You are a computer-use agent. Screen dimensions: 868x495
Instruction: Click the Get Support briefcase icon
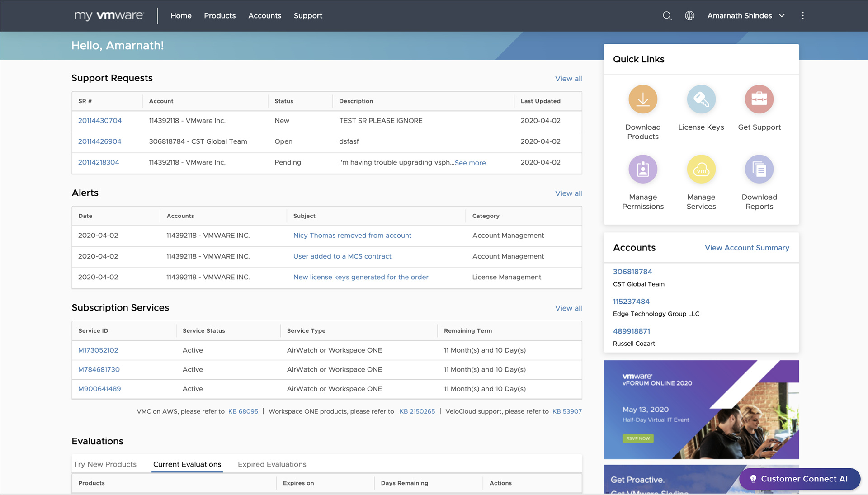(x=759, y=99)
